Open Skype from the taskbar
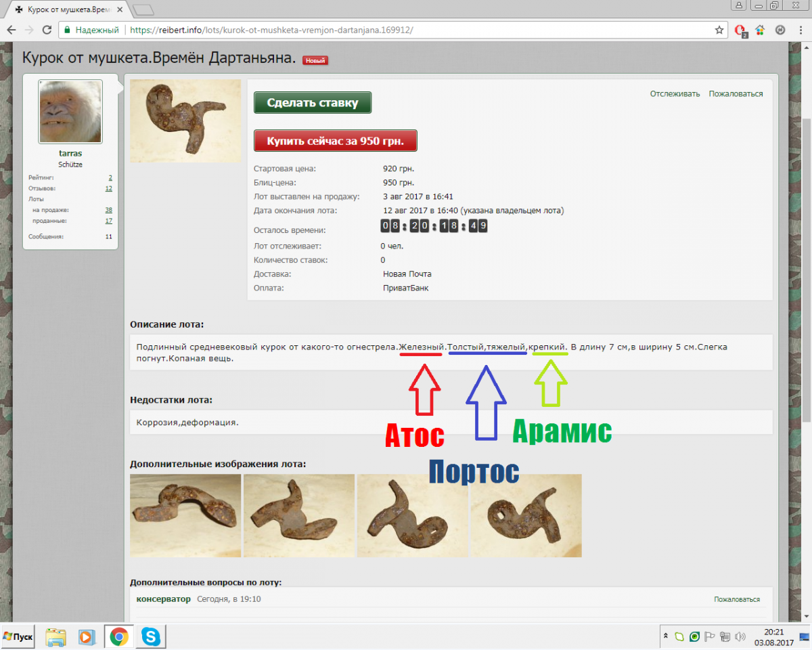This screenshot has width=812, height=650. click(150, 637)
